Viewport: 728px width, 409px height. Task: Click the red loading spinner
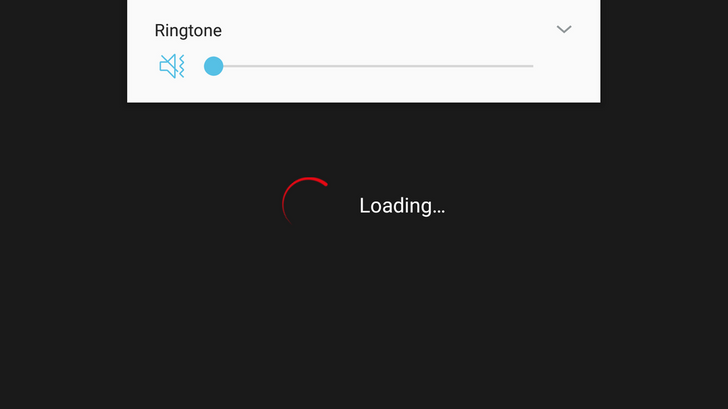pos(306,201)
